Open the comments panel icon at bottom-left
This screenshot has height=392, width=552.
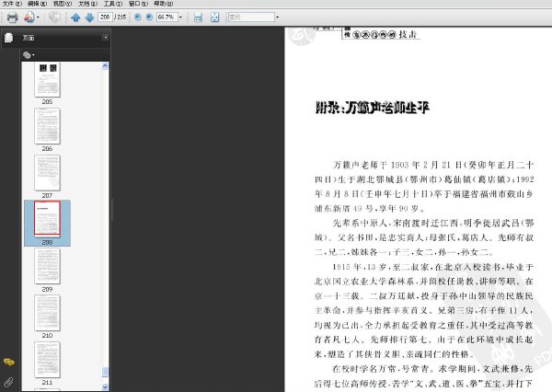pyautogui.click(x=9, y=362)
